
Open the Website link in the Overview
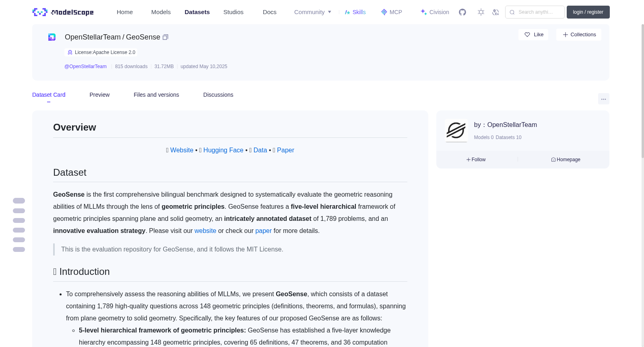tap(182, 150)
